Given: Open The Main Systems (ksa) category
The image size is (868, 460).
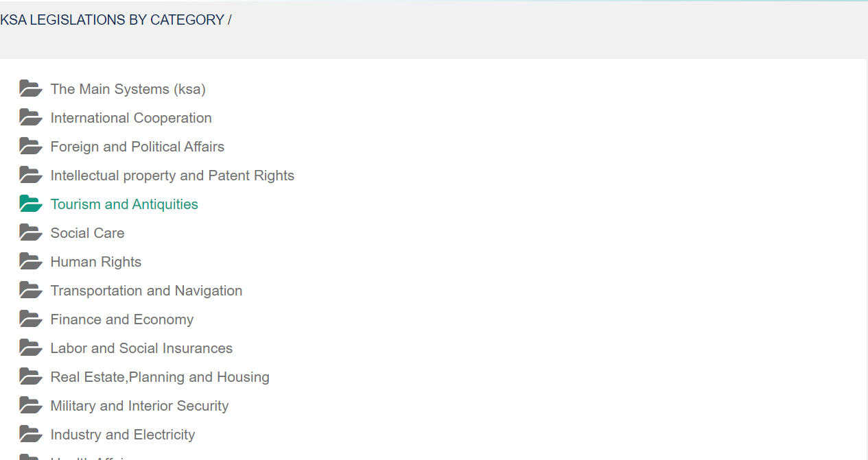Looking at the screenshot, I should coord(128,89).
